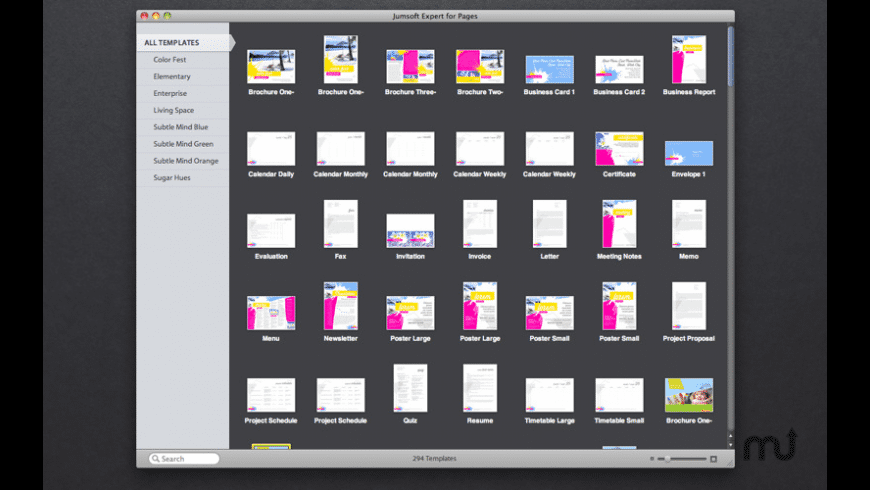The image size is (870, 490).
Task: Open the Business Card 2 template
Action: 619,69
